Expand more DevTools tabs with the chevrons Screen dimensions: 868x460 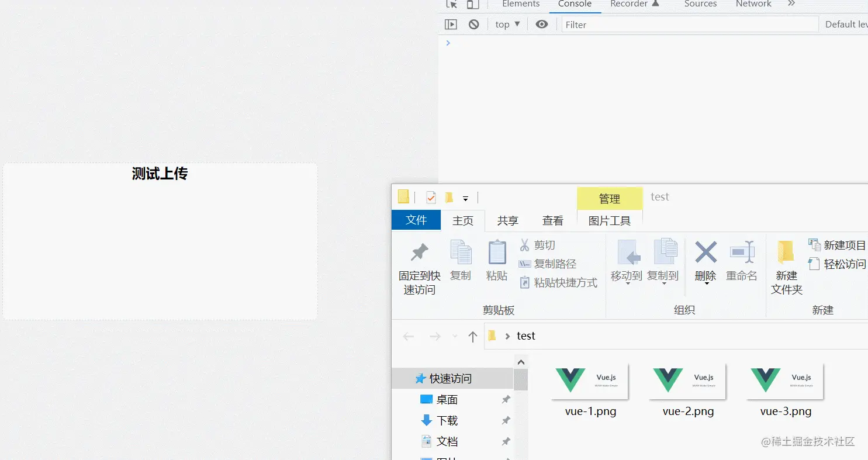[x=791, y=4]
